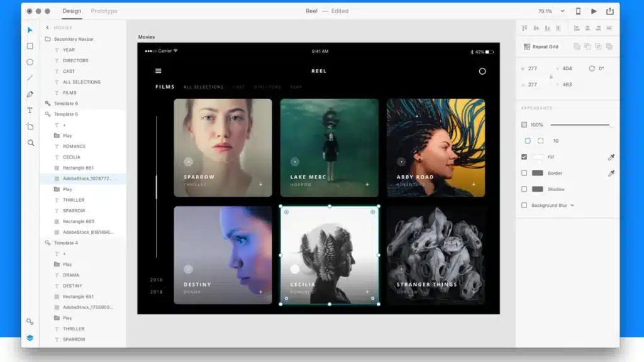
Task: Open the zoom level dropdown showing 79.1%
Action: (x=553, y=11)
